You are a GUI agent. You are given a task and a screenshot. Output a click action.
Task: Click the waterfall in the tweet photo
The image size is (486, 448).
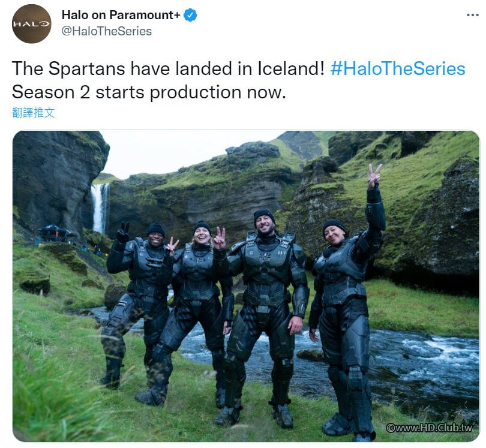pyautogui.click(x=100, y=208)
